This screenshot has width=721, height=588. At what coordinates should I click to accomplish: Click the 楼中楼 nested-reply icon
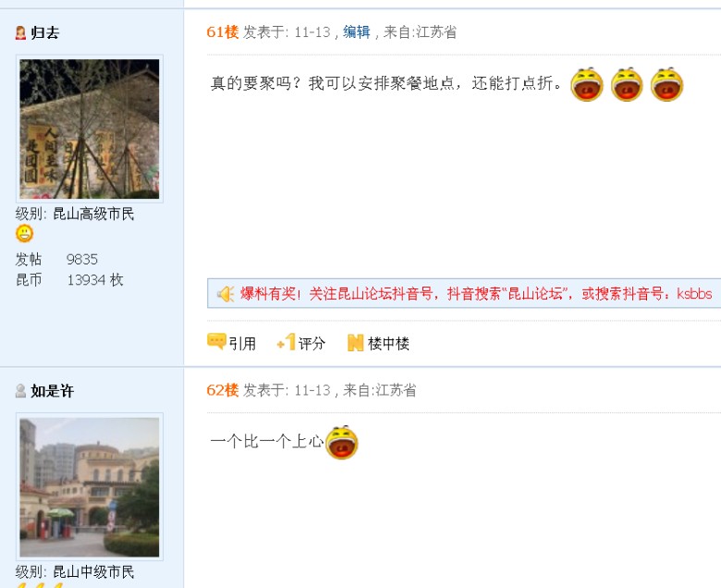point(356,342)
